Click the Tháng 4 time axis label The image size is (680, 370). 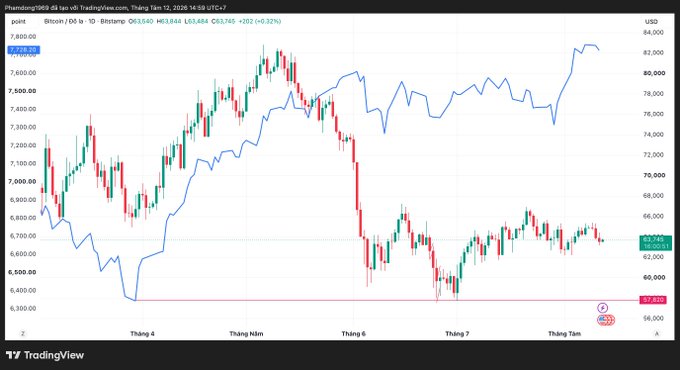(142, 334)
